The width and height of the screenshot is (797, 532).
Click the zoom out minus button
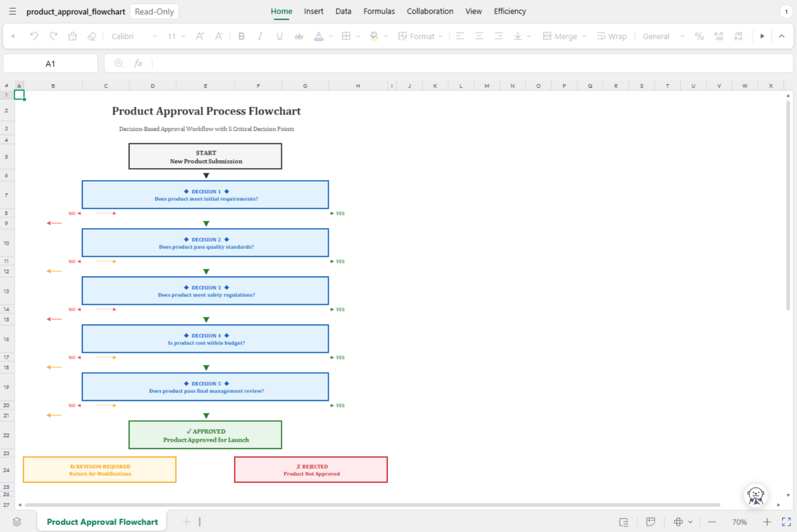point(712,522)
